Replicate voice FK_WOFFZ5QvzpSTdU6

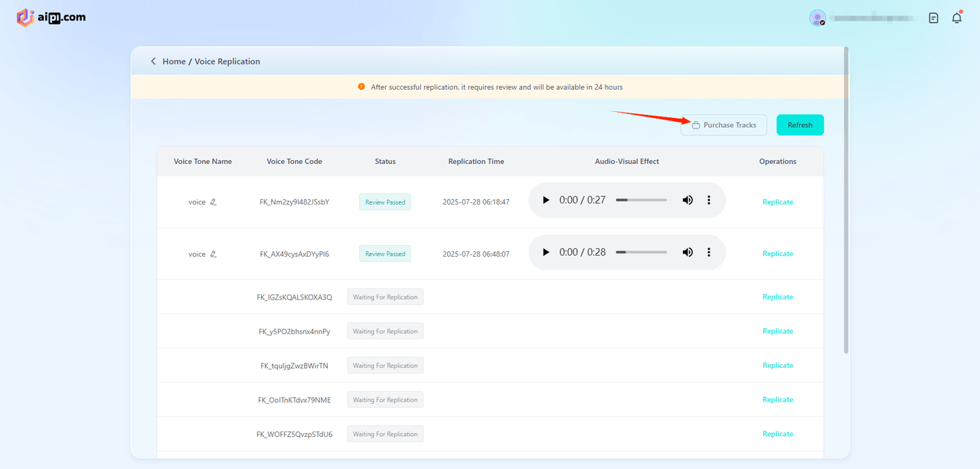point(777,435)
